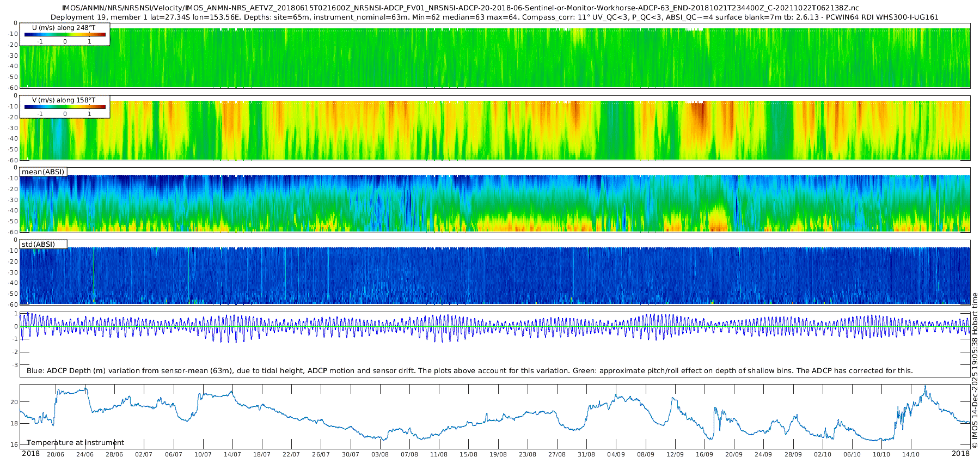The height and width of the screenshot is (463, 980).
Task: Click the 14/07 date tick label
Action: 232,454
